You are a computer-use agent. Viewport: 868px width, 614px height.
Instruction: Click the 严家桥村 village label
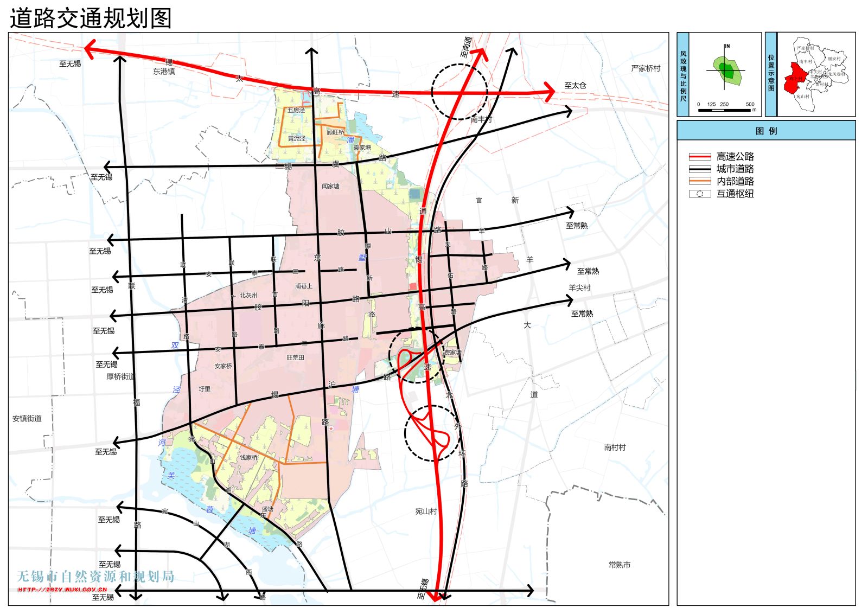click(x=646, y=68)
